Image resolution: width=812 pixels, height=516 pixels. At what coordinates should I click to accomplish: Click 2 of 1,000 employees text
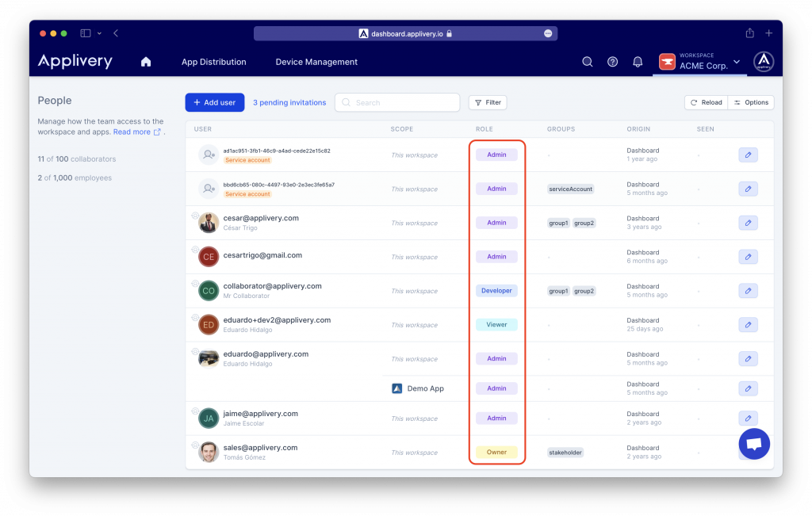[x=75, y=178]
